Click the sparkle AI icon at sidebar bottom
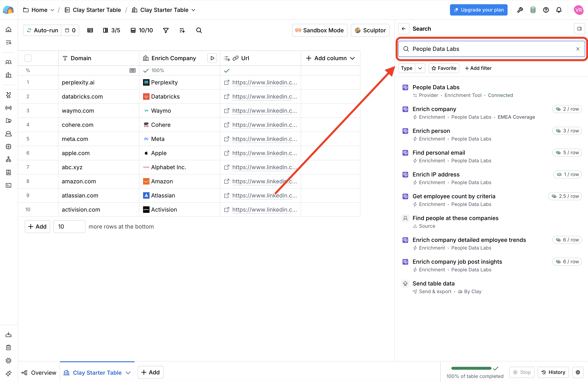 [x=8, y=373]
